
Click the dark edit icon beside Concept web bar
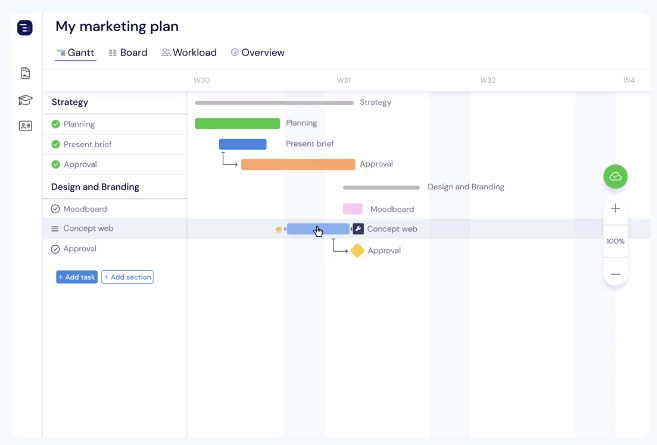358,229
